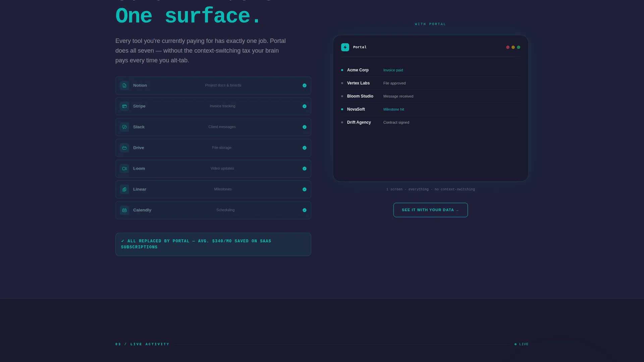
Task: Click the Project docs & boards description
Action: 223,85
